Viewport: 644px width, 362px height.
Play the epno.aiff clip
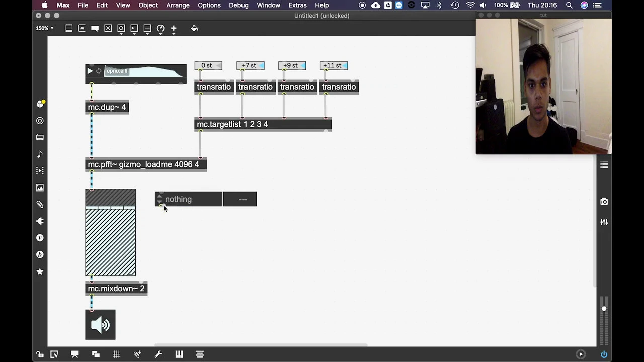pyautogui.click(x=90, y=71)
